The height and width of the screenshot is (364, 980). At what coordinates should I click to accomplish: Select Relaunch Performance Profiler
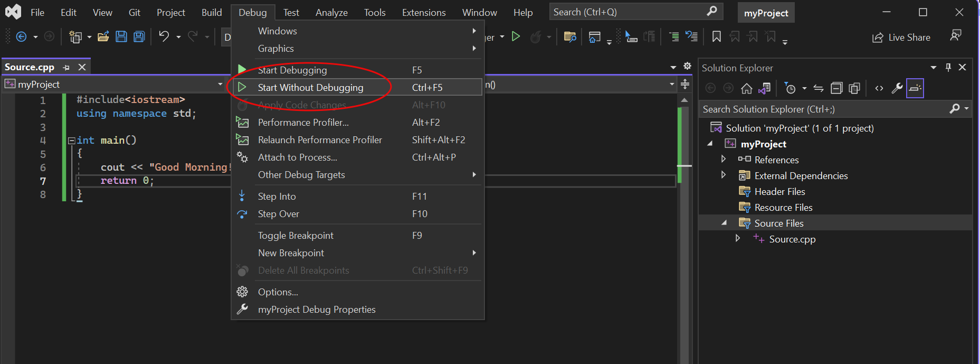coord(357,140)
